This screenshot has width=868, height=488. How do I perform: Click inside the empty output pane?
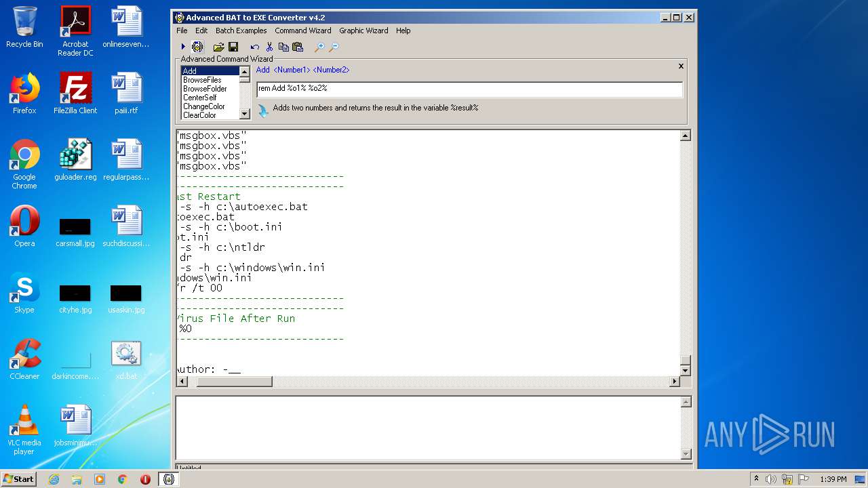(428, 428)
